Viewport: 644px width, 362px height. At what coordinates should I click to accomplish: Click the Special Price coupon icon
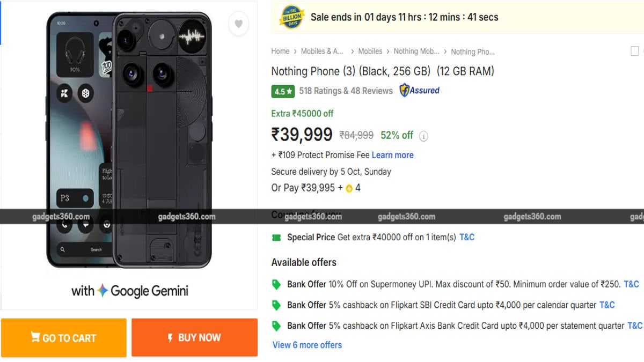tap(276, 238)
